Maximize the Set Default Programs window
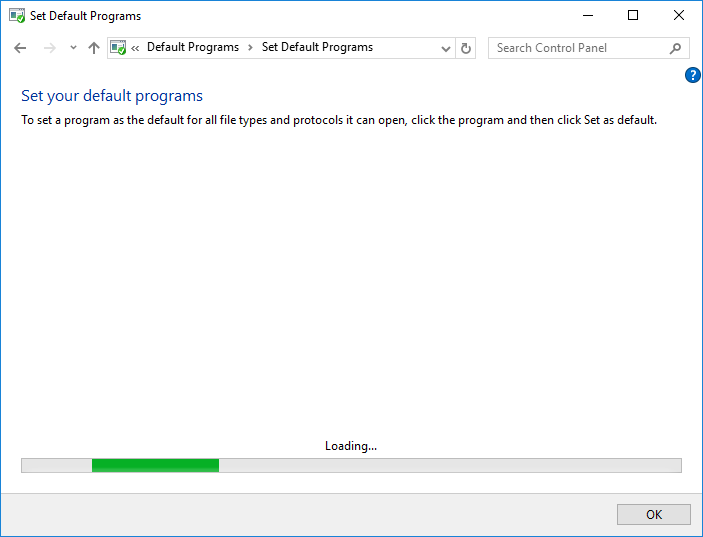Image resolution: width=703 pixels, height=537 pixels. (633, 16)
